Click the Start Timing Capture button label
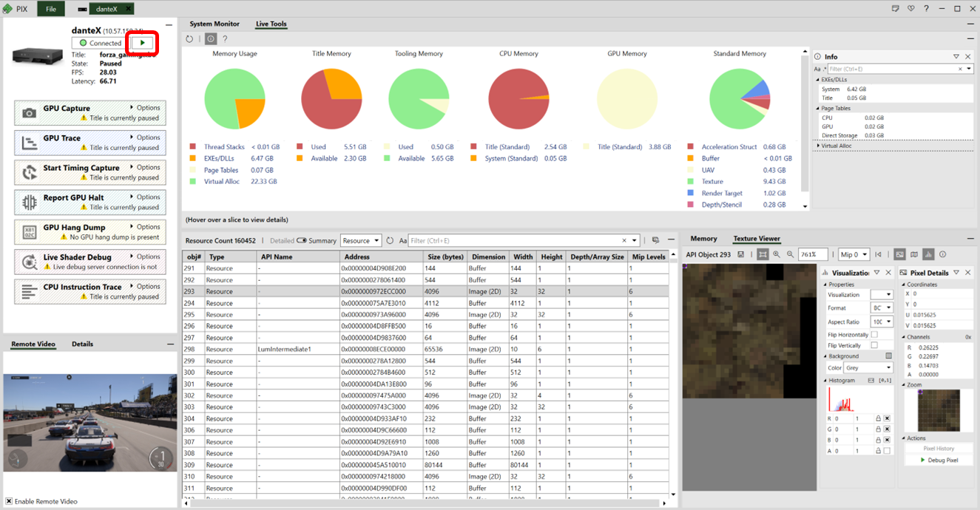 (81, 168)
